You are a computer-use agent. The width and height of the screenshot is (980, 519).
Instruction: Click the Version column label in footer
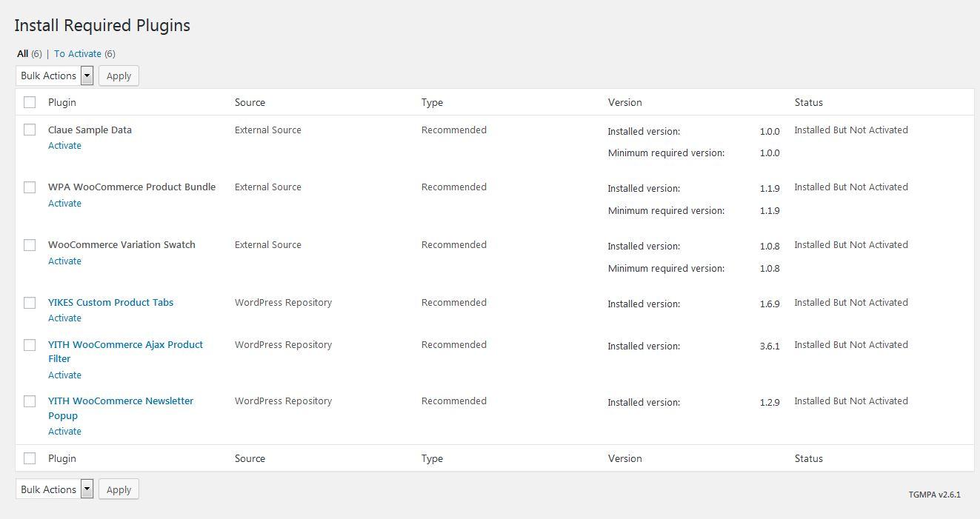click(624, 458)
